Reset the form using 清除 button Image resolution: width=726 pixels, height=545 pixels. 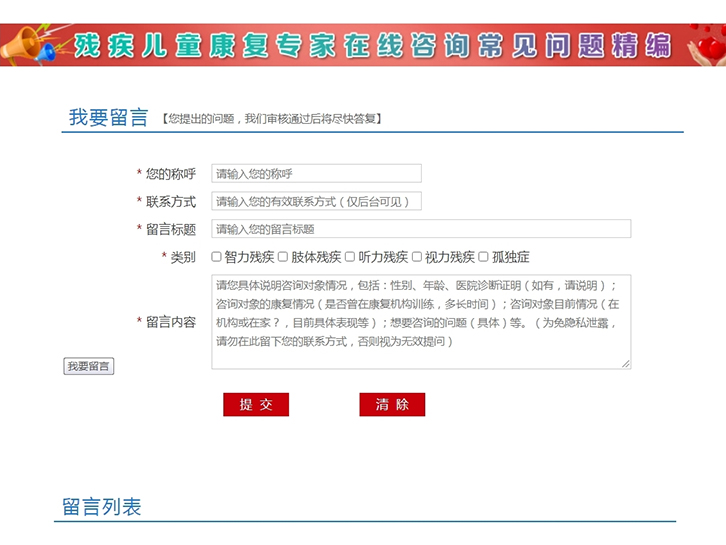(x=392, y=404)
